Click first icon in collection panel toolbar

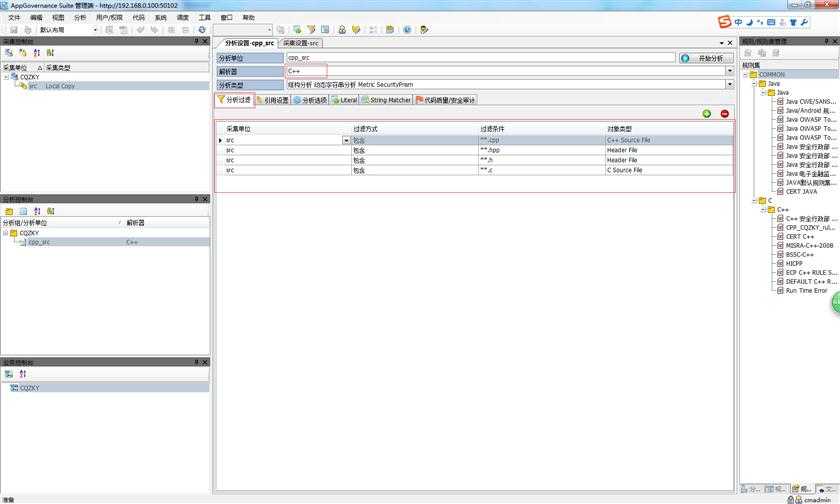click(x=9, y=53)
